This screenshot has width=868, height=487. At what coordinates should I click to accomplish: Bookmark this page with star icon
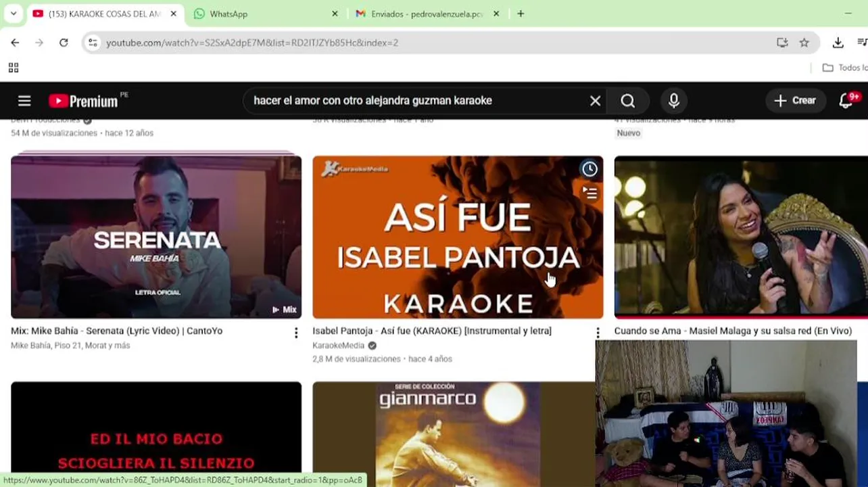tap(804, 43)
